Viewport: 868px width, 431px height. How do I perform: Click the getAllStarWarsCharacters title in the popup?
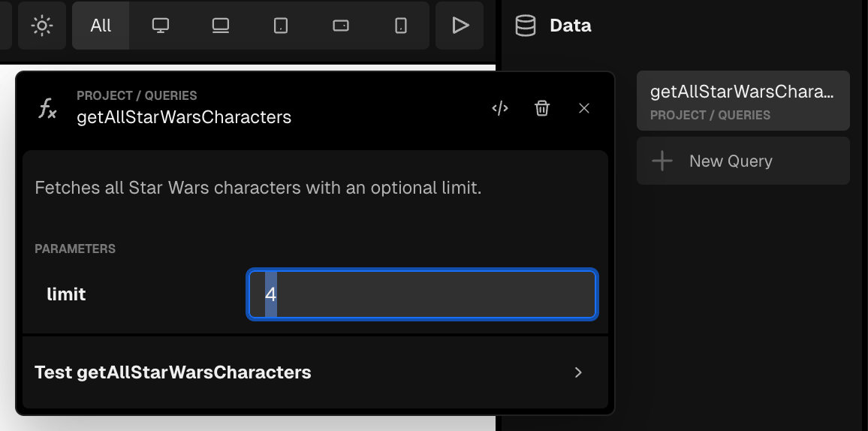(x=184, y=117)
